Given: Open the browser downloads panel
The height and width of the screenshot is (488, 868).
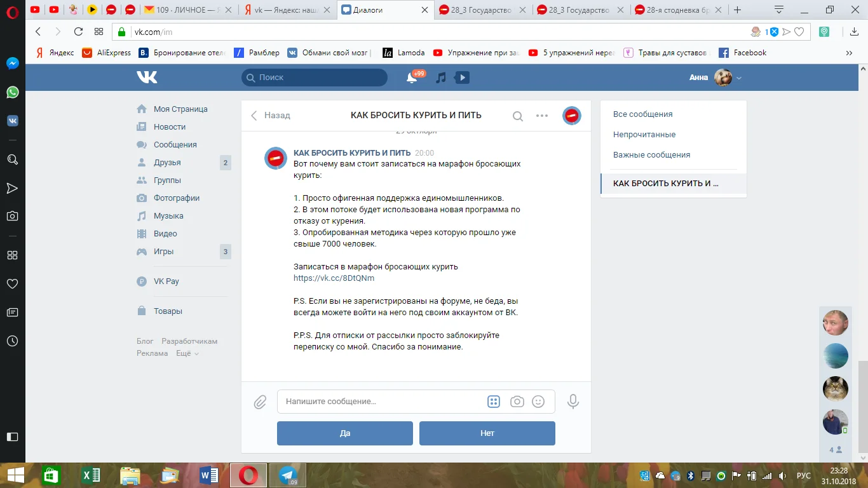Looking at the screenshot, I should (855, 32).
